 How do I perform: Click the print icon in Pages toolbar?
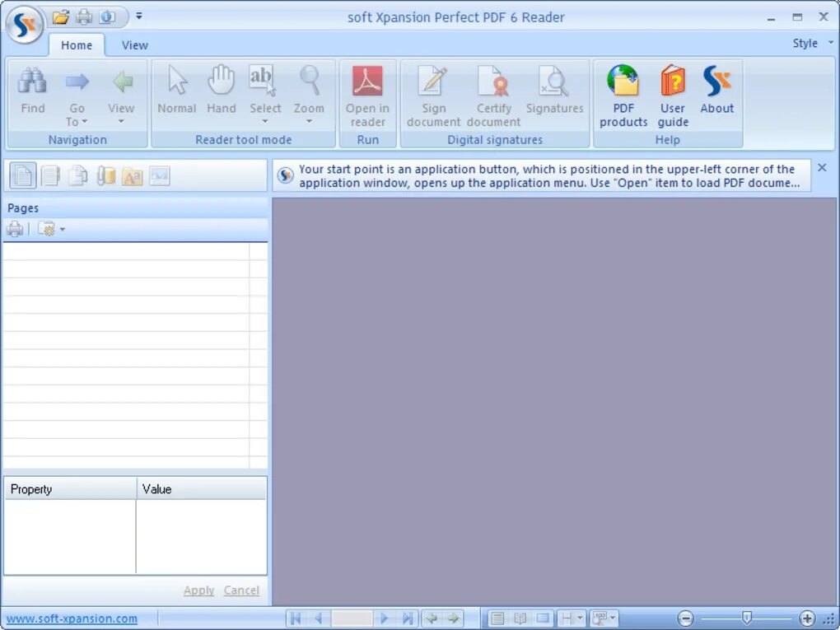pos(15,229)
